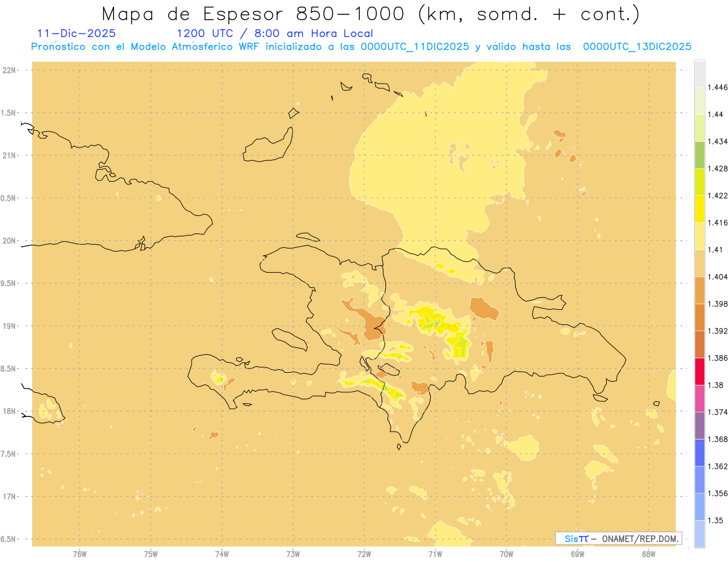The width and height of the screenshot is (728, 562).
Task: Click the colorbar value '1.368'
Action: pyautogui.click(x=717, y=440)
